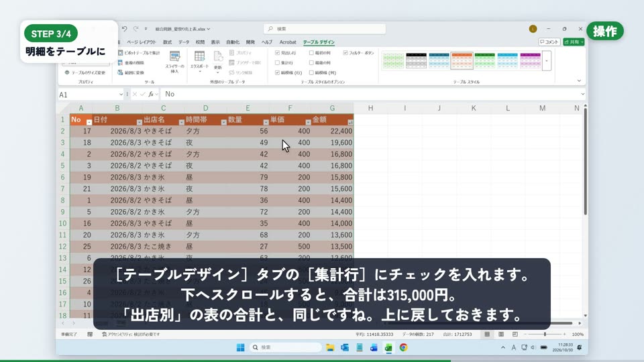Expand the Name Box dropdown
Screen dimensions: 644x362
[121, 95]
